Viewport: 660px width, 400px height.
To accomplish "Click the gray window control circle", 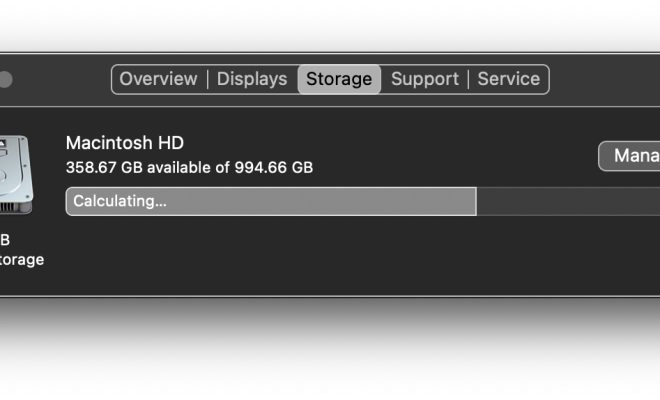I will point(5,80).
